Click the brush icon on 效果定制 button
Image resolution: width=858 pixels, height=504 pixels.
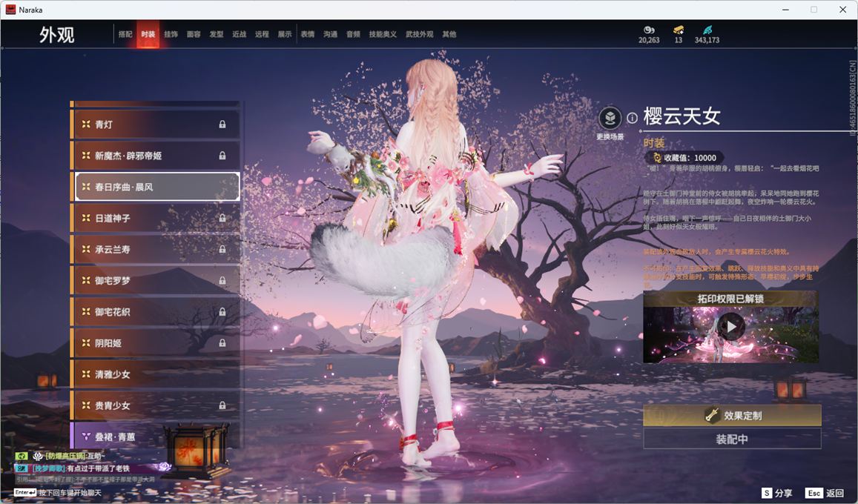pos(711,416)
